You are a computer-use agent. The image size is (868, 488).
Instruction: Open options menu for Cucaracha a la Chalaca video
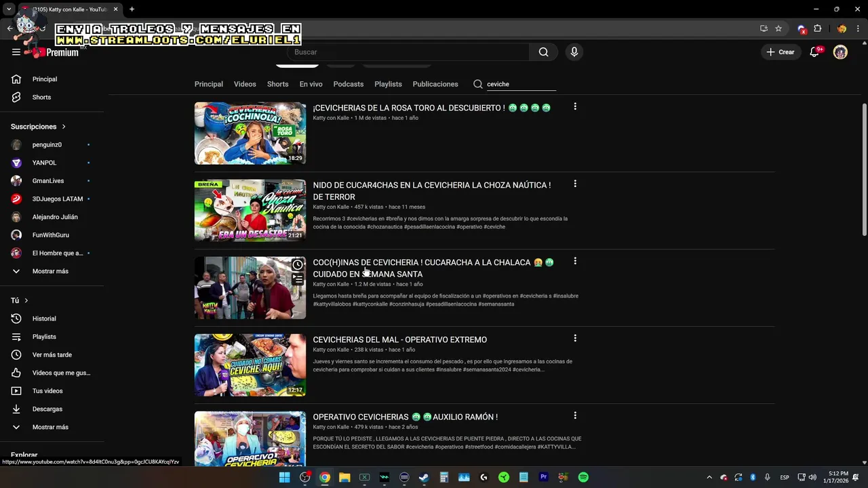point(575,261)
